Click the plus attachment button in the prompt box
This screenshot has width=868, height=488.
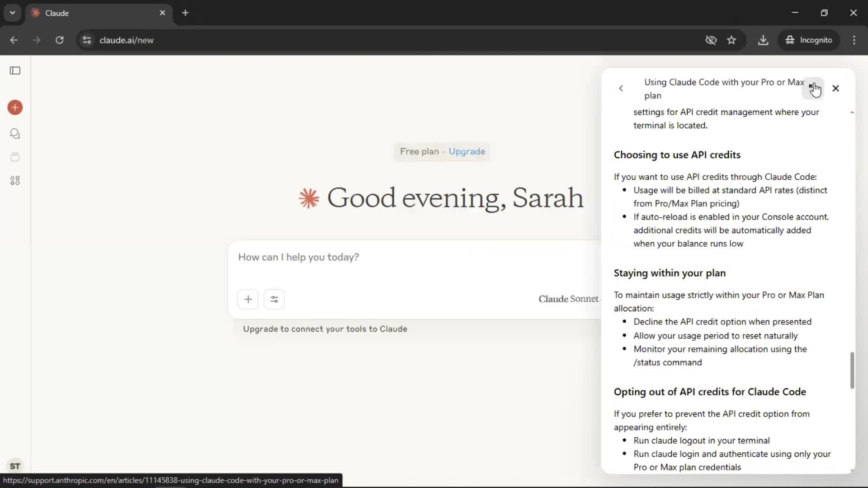(248, 299)
